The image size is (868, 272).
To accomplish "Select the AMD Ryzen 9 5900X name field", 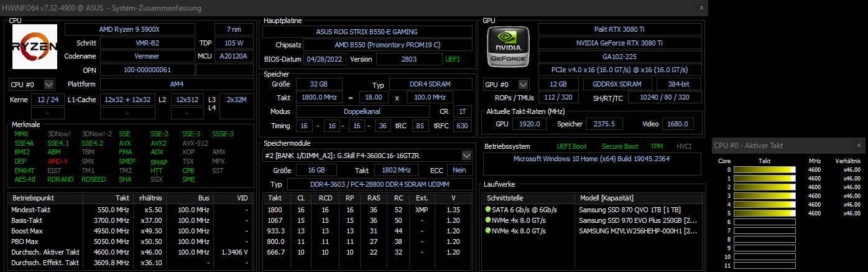I will click(137, 29).
